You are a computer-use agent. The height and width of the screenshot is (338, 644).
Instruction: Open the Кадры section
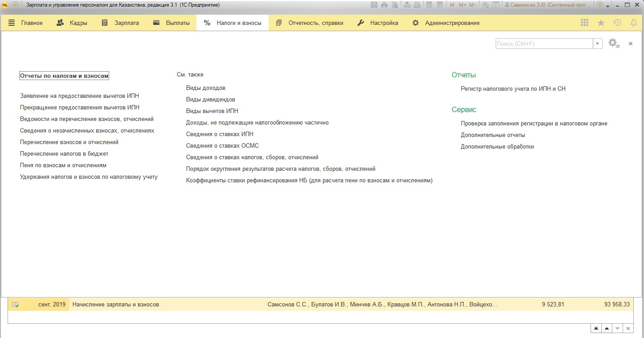tap(72, 23)
